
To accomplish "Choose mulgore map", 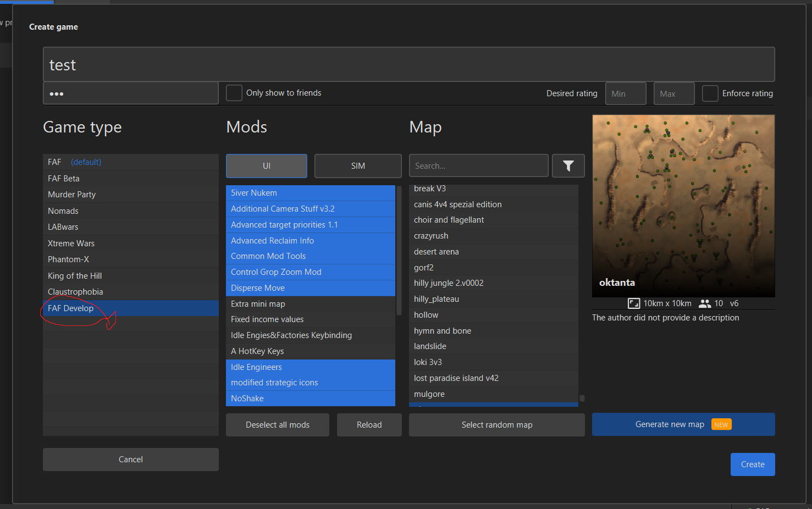I will tap(494, 394).
